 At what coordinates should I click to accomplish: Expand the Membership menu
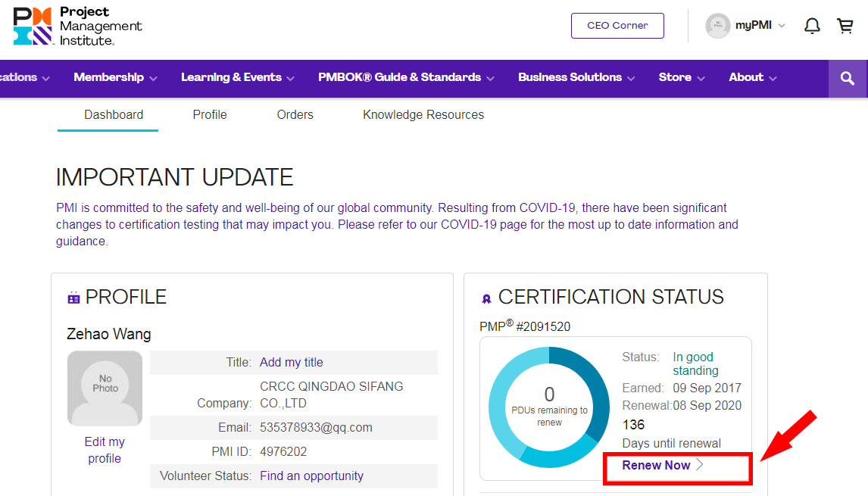(x=115, y=77)
